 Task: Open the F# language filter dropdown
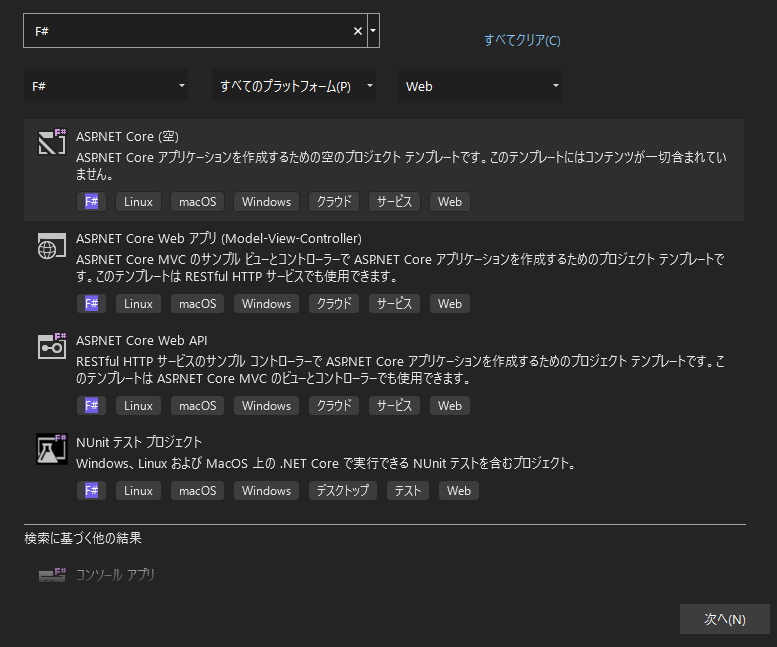coord(105,86)
